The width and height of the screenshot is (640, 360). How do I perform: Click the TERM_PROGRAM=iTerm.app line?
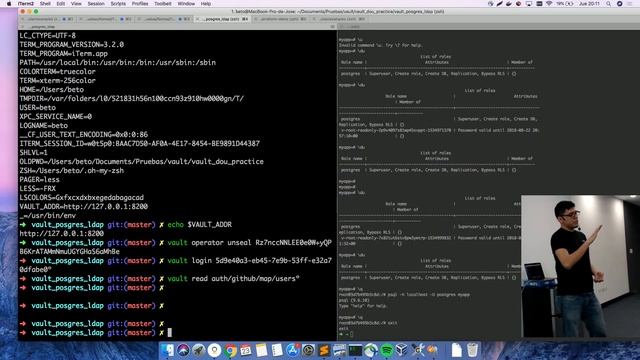(64, 53)
